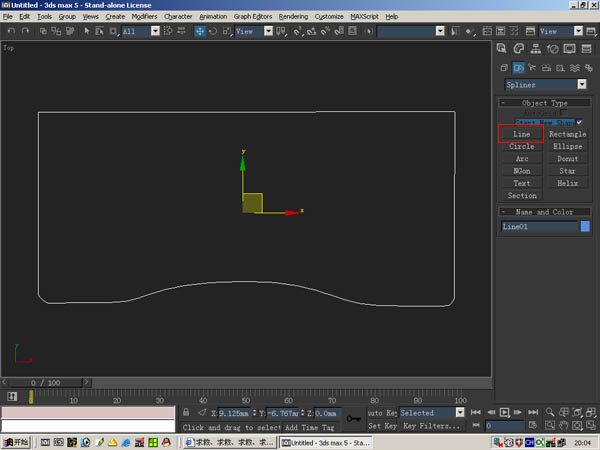Click the Pan hand viewport icon
The height and width of the screenshot is (450, 600).
click(563, 425)
